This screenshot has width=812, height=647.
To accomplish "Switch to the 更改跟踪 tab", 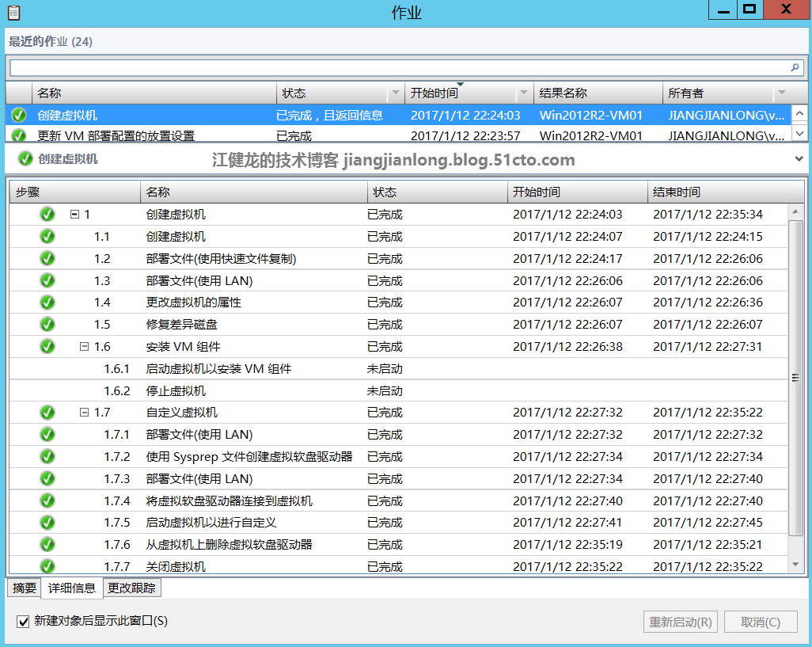I will 131,588.
